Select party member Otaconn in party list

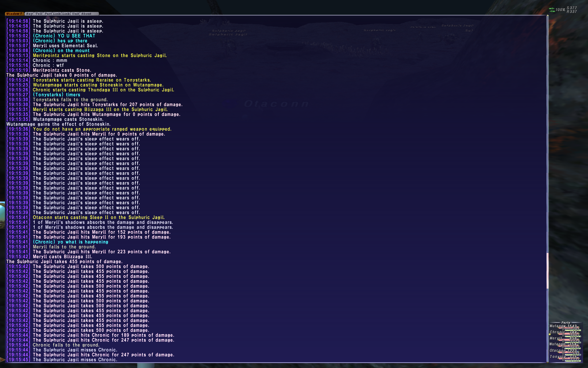click(x=557, y=351)
